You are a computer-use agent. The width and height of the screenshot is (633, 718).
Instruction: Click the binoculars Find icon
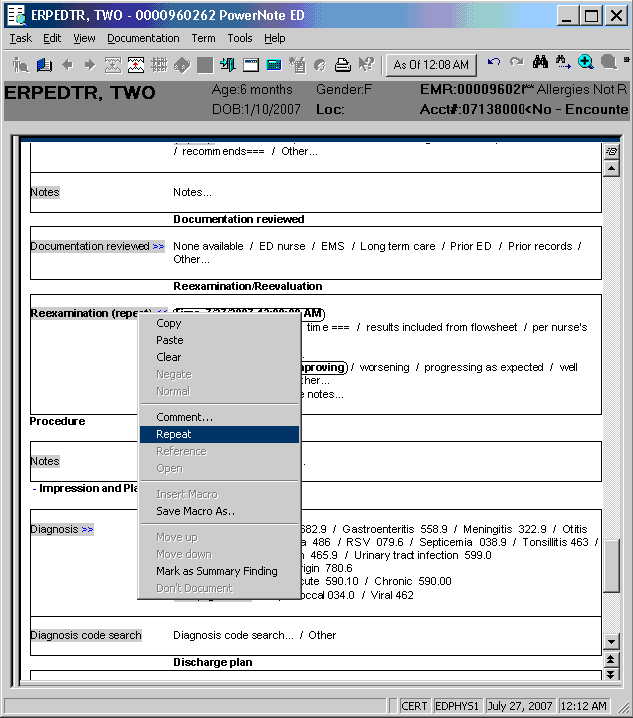[x=540, y=63]
